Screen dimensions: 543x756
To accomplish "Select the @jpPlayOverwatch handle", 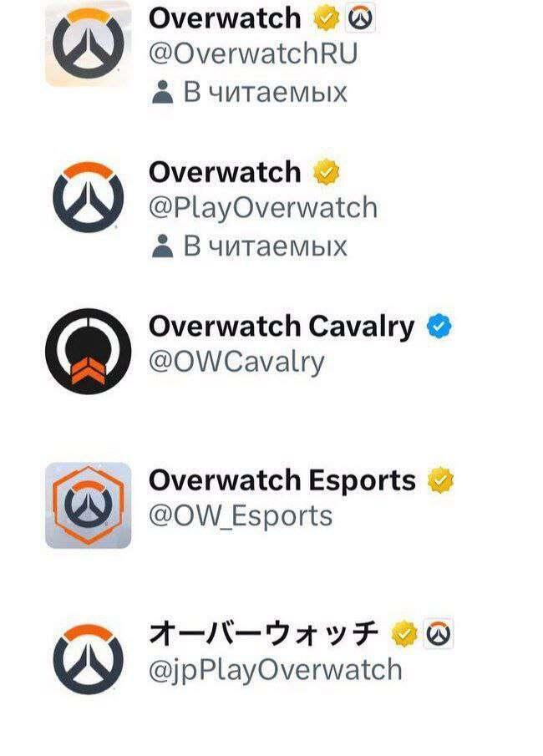I will pyautogui.click(x=276, y=671).
